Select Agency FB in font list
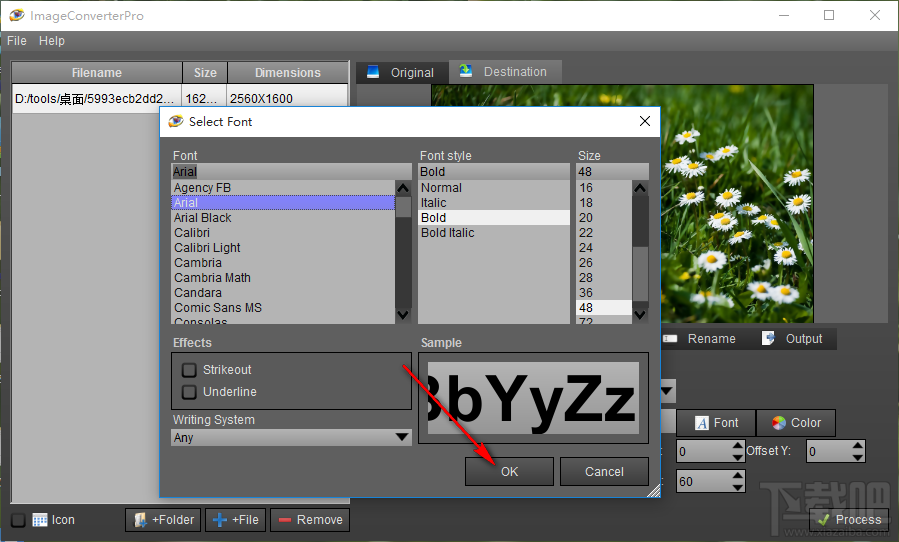 pos(283,188)
